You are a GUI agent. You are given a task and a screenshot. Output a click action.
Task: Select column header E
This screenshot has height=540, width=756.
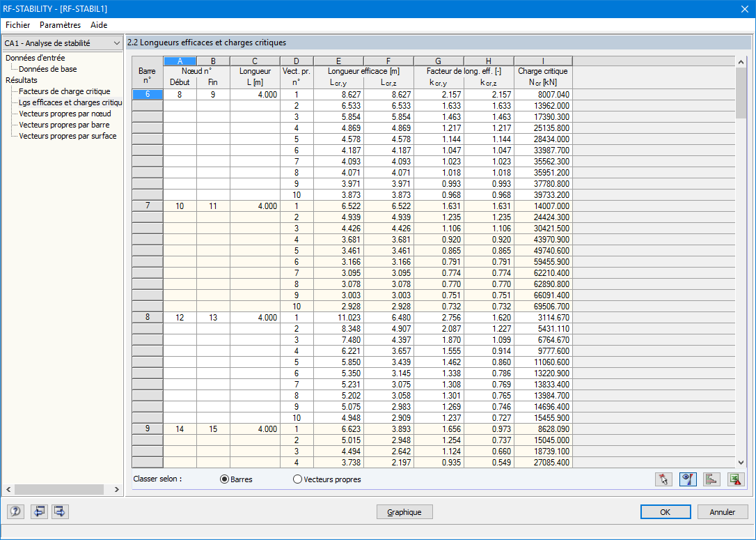click(338, 61)
